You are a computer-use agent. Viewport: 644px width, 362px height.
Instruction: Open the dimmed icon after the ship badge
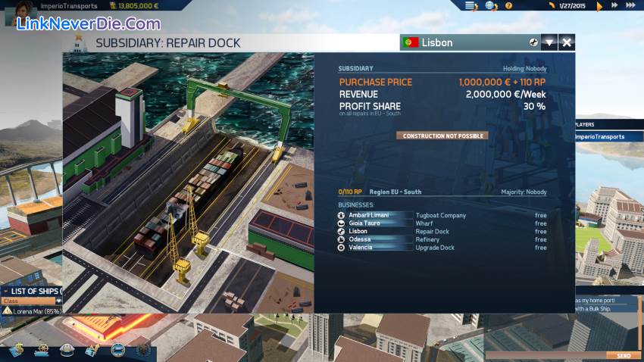click(x=143, y=350)
